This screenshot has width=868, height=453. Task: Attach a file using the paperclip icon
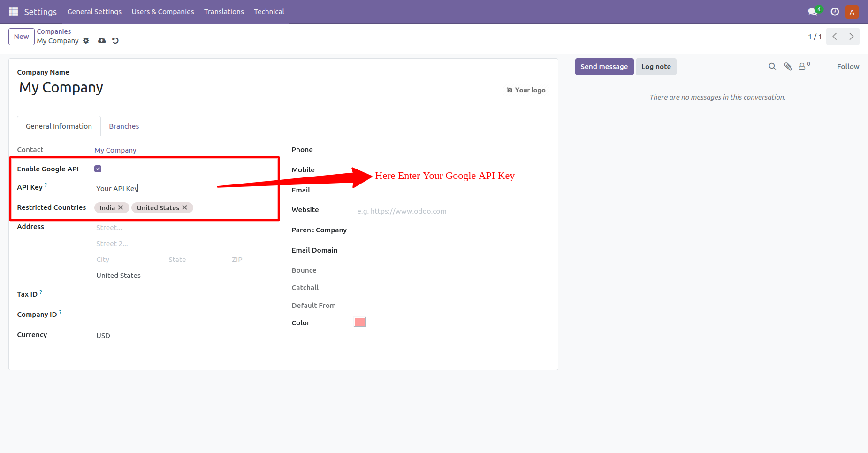point(788,66)
